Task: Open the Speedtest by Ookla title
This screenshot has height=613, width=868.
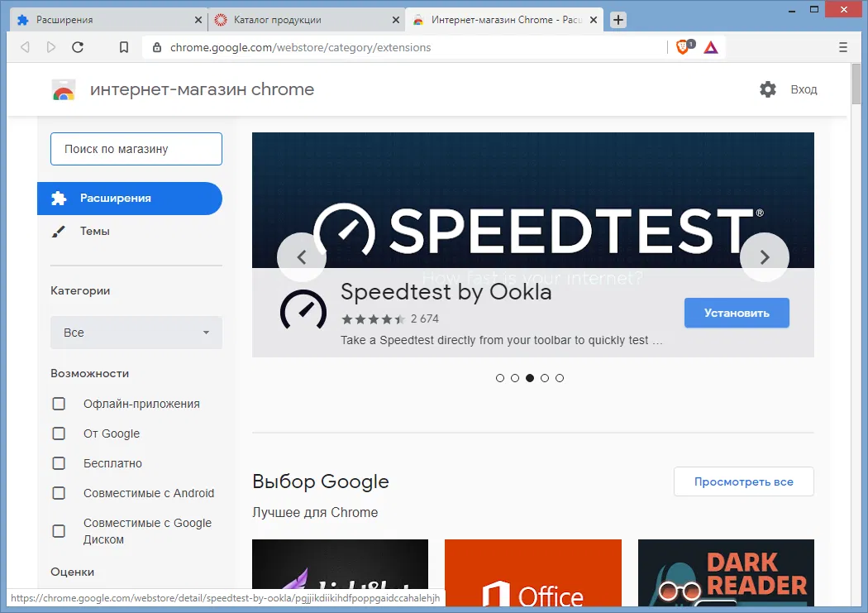Action: (x=446, y=292)
